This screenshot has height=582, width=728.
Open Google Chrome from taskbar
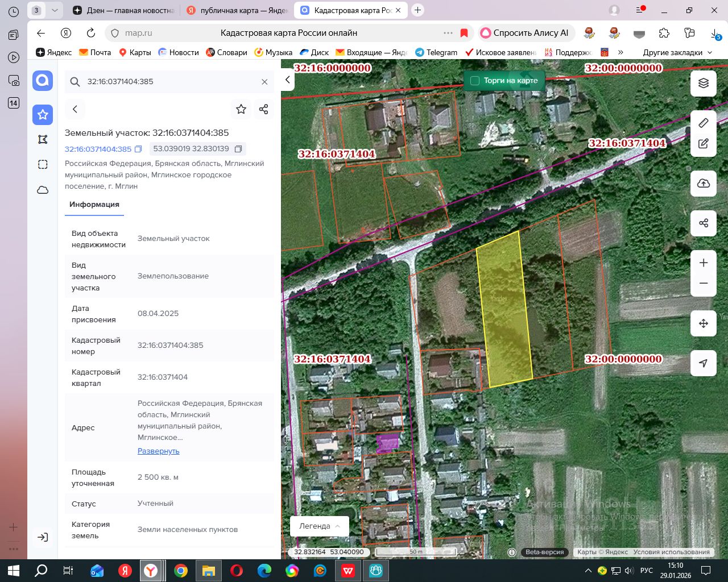coord(181,571)
